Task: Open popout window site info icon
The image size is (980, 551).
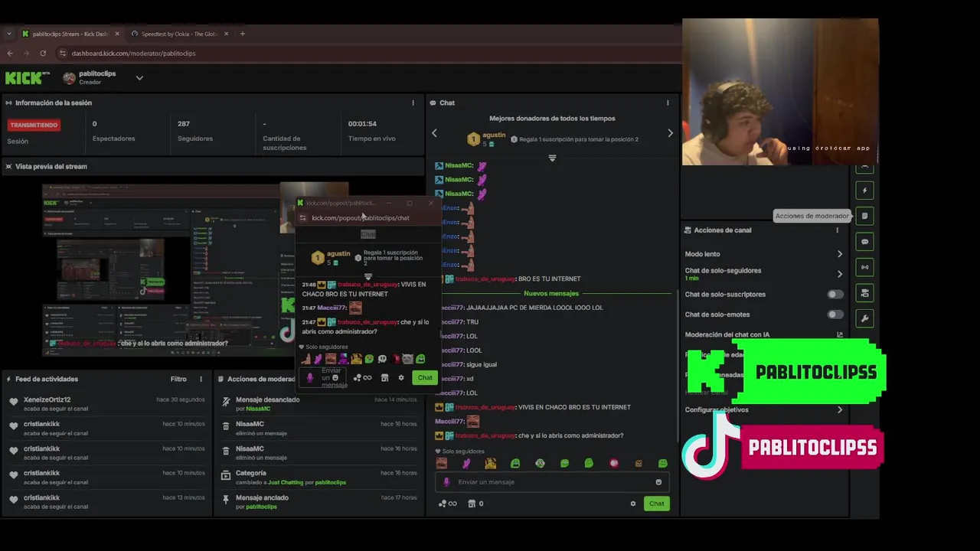Action: (302, 218)
